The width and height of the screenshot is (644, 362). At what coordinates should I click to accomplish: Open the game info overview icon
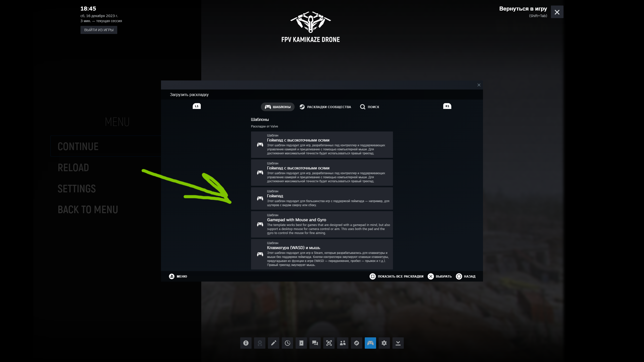click(x=246, y=343)
